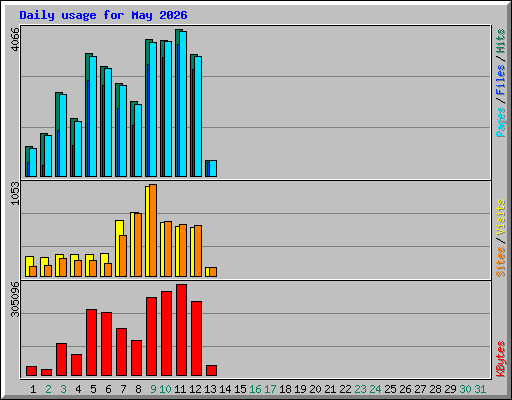Click the "Daily usage for May 2026" title
The width and height of the screenshot is (512, 400).
103,15
